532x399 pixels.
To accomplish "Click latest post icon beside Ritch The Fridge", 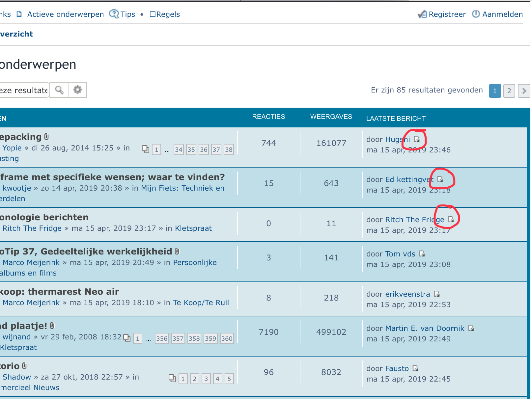I will (x=451, y=220).
